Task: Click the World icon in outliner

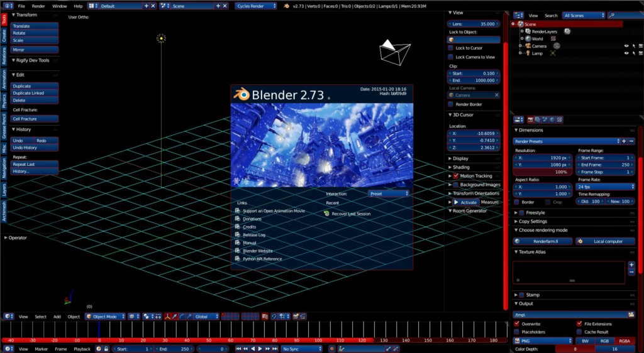Action: [528, 39]
